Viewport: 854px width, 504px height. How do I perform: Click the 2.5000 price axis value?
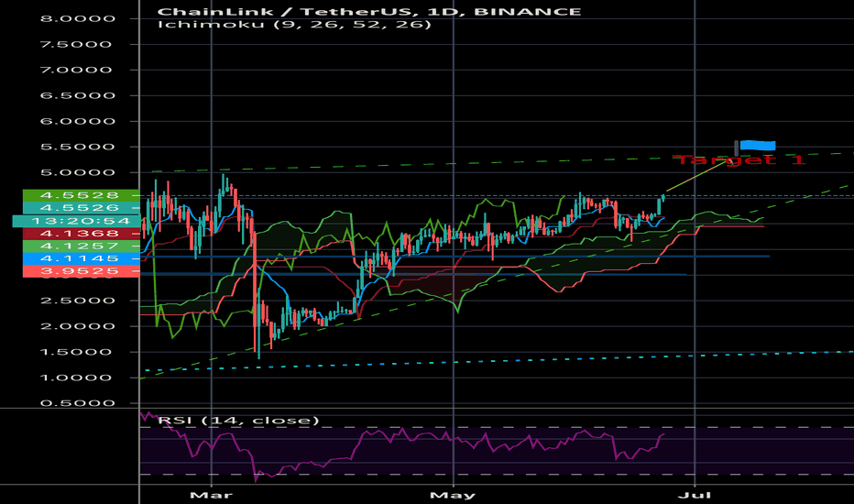(x=78, y=301)
